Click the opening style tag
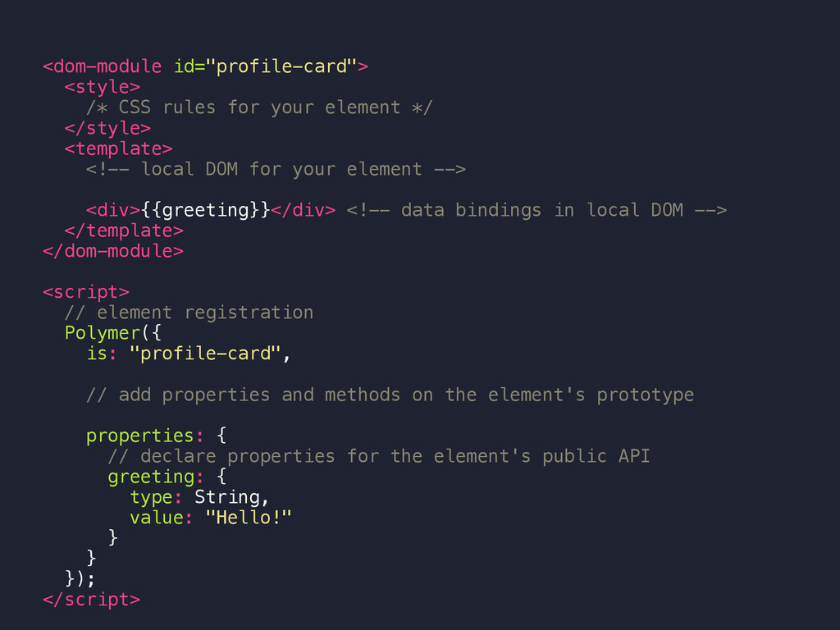 103,87
